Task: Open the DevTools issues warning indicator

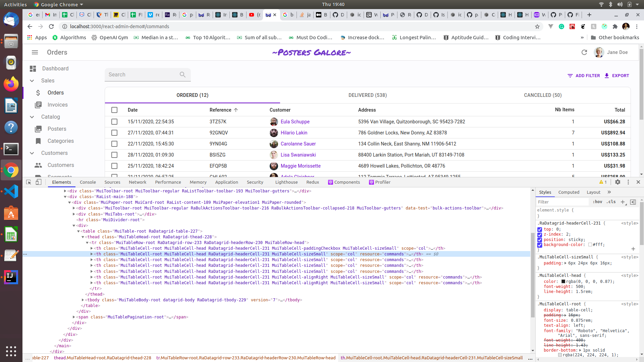Action: (603, 182)
